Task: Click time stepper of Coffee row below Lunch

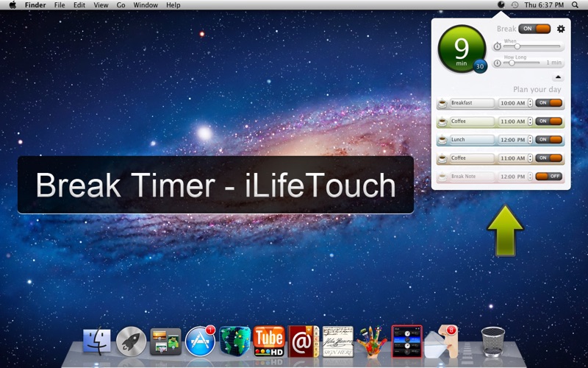Action: click(x=530, y=158)
